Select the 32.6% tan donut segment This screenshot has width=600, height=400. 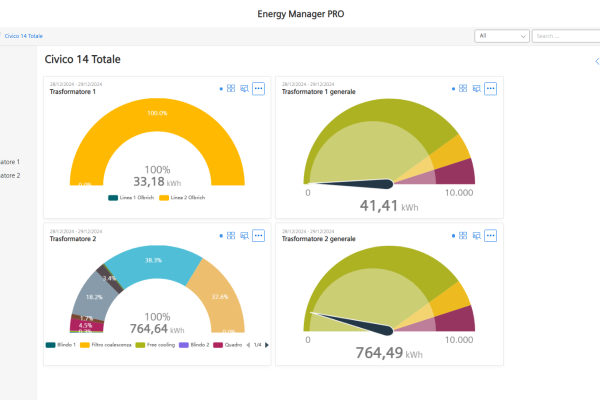coord(220,297)
